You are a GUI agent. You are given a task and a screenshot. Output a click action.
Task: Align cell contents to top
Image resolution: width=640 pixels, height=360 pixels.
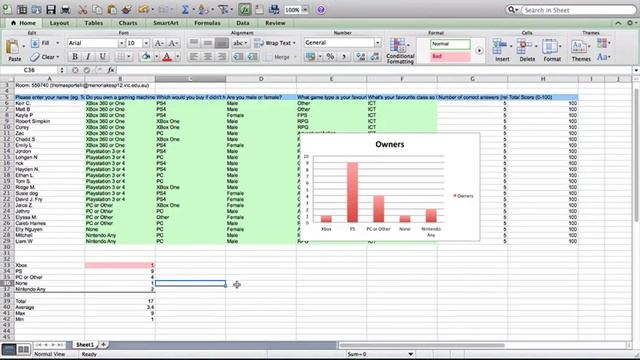coord(194,43)
